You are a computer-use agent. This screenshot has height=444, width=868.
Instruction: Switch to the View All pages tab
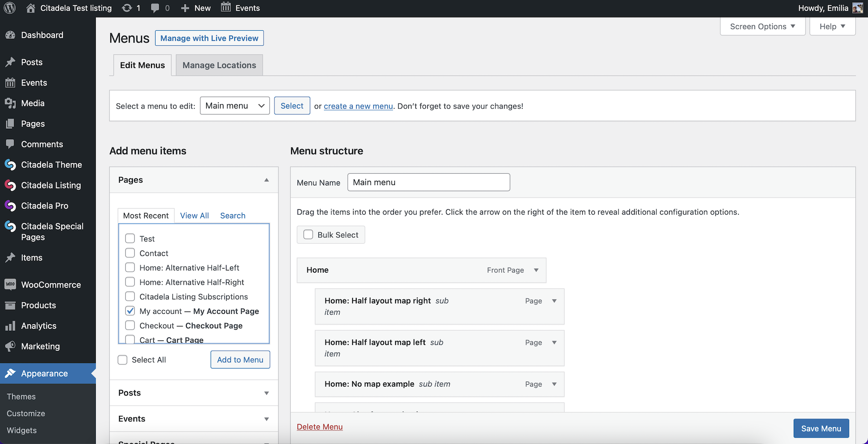(194, 216)
